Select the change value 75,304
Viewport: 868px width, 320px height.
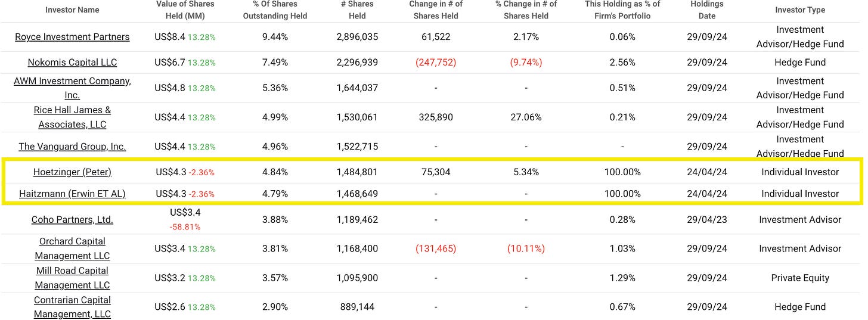(436, 172)
